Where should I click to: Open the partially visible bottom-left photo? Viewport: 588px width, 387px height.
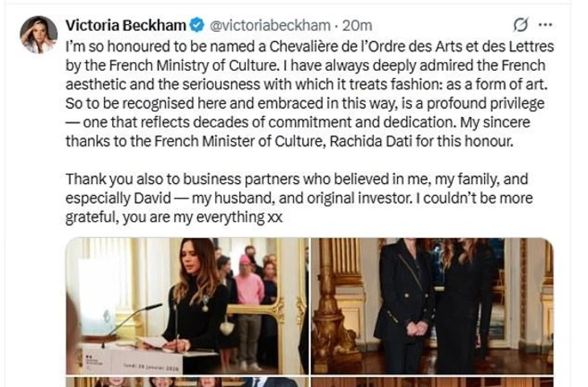pos(186,382)
